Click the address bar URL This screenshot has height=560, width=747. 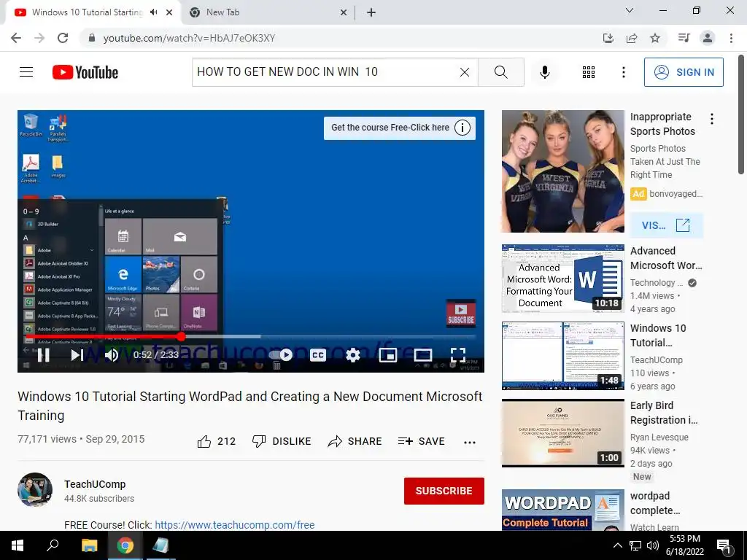click(x=189, y=38)
